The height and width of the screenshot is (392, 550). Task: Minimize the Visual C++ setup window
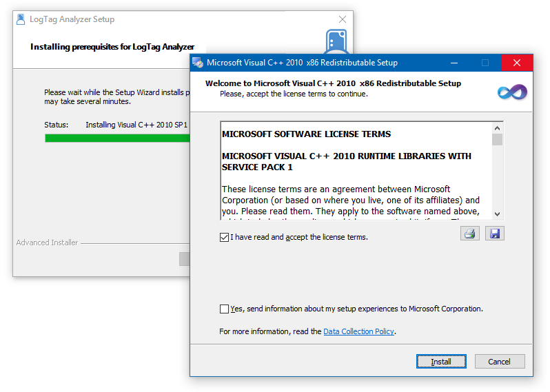point(454,63)
